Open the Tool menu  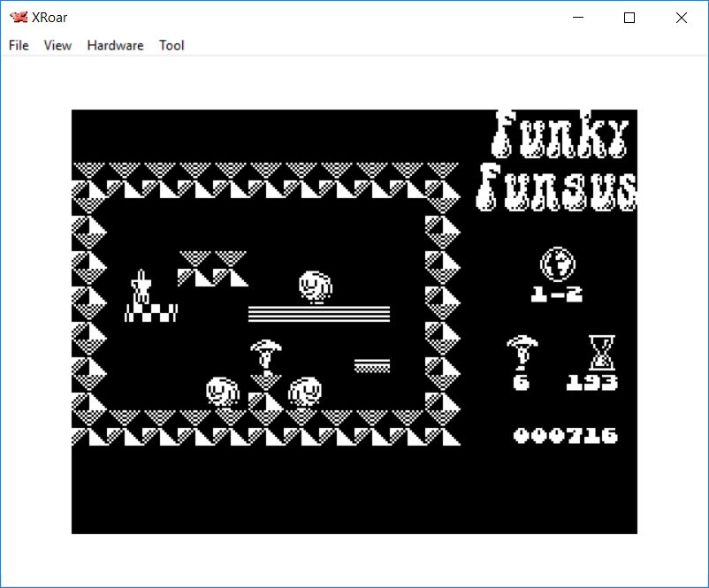[x=172, y=45]
